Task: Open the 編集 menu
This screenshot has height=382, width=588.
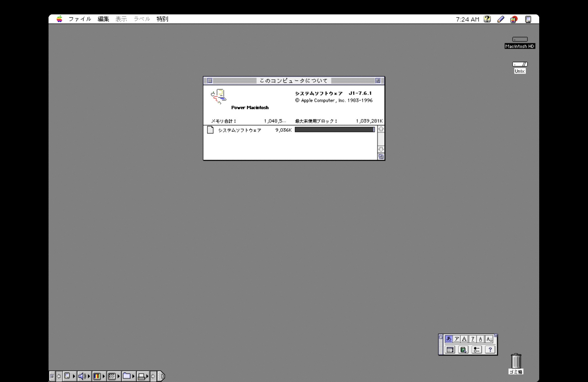Action: coord(103,19)
